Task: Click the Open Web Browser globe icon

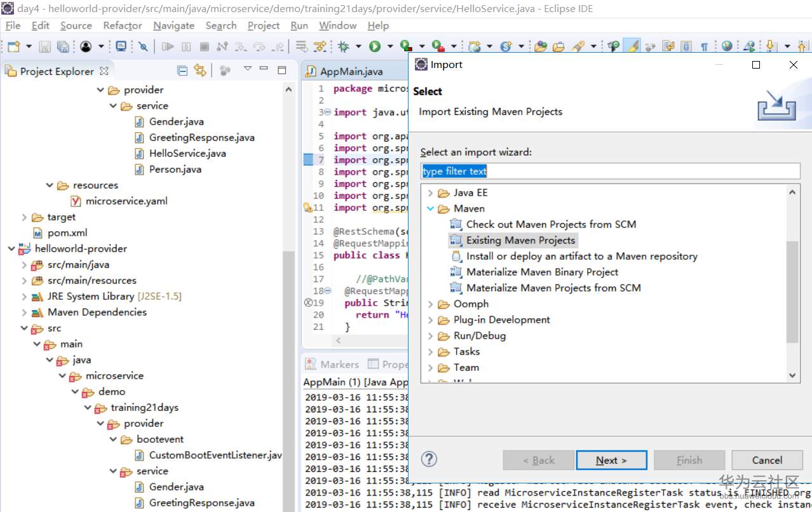Action: point(727,46)
